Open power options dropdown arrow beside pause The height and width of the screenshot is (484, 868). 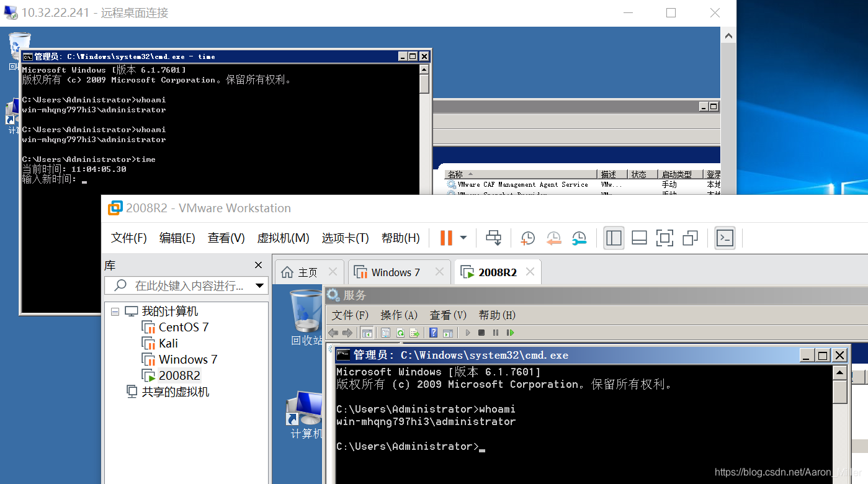(463, 238)
